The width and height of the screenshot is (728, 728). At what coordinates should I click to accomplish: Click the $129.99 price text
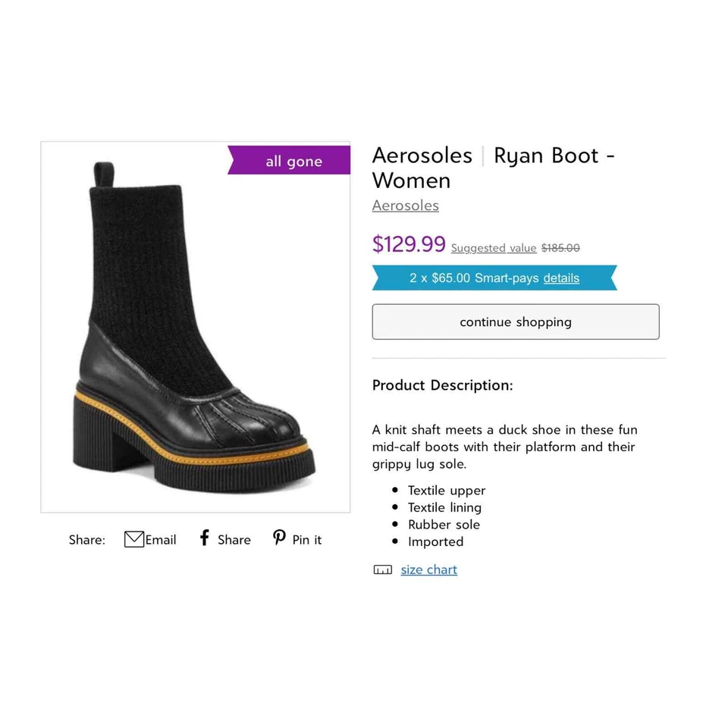409,245
